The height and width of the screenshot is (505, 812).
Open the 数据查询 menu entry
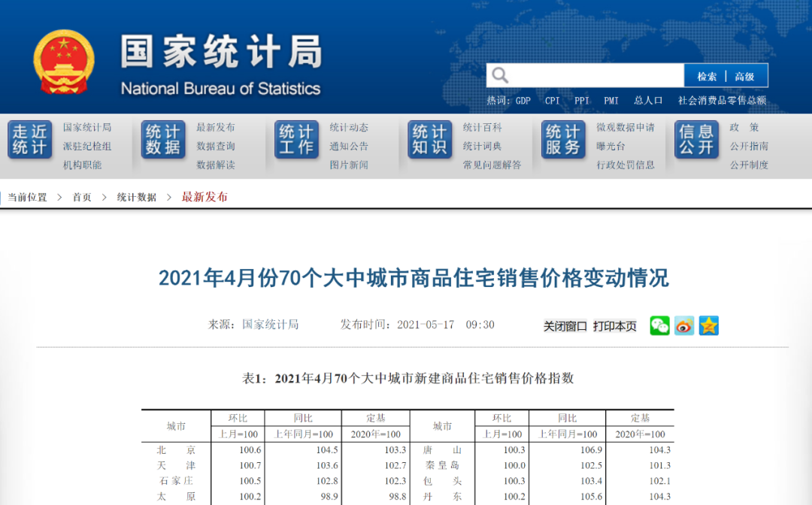(214, 147)
